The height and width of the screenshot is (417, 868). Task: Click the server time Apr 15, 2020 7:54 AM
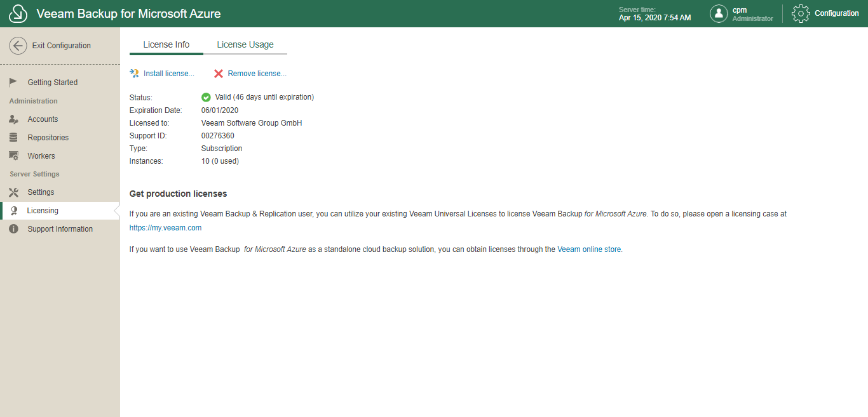[654, 18]
